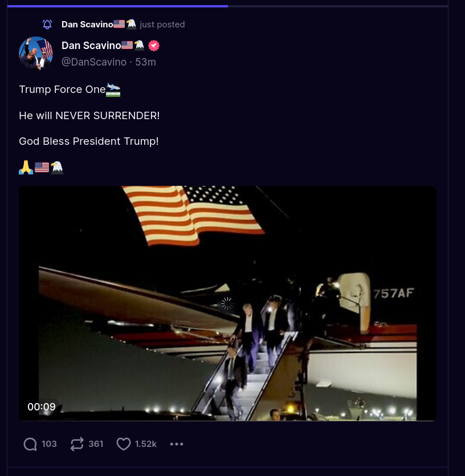This screenshot has height=476, width=465.
Task: Click Dan Scavino's display name in post header
Action: 91,46
